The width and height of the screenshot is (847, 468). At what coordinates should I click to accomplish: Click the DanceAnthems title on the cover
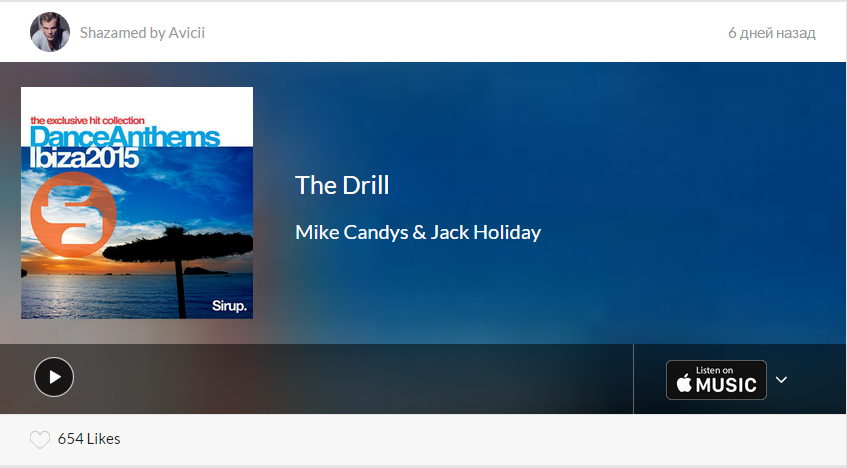(125, 137)
